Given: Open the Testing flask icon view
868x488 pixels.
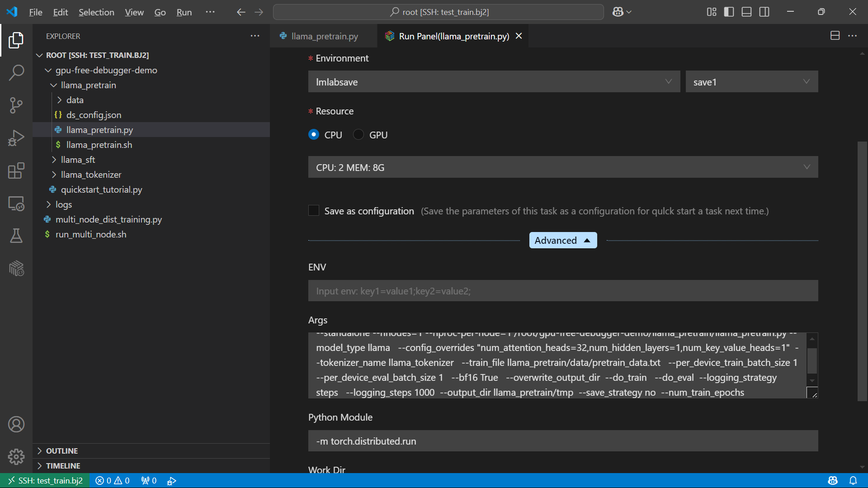Looking at the screenshot, I should click(x=16, y=236).
